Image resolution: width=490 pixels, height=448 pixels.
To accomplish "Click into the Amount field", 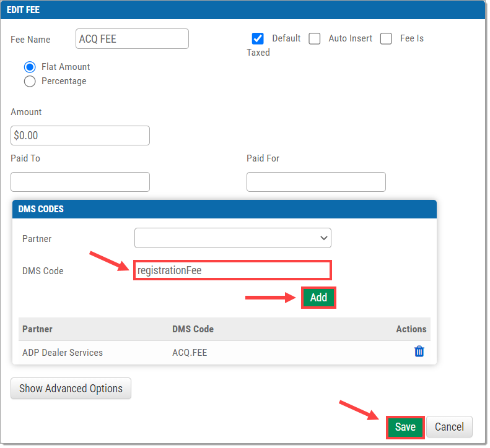I will point(81,136).
